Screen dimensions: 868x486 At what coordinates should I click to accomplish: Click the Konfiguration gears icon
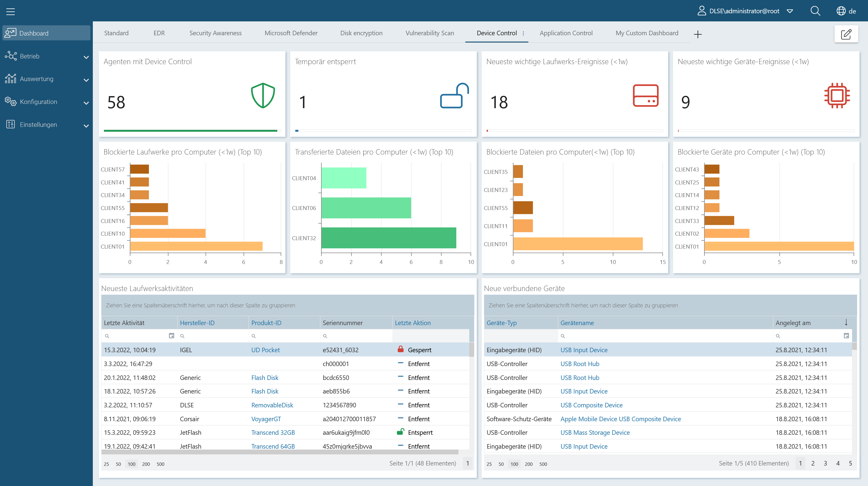coord(11,101)
